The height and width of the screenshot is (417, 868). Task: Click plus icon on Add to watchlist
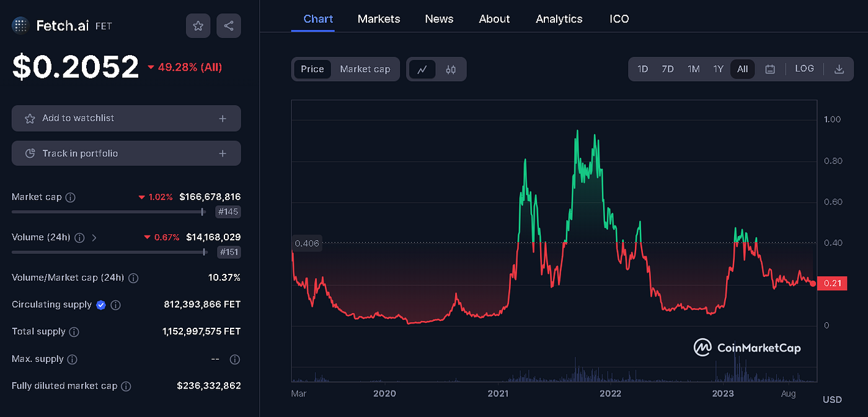point(223,118)
